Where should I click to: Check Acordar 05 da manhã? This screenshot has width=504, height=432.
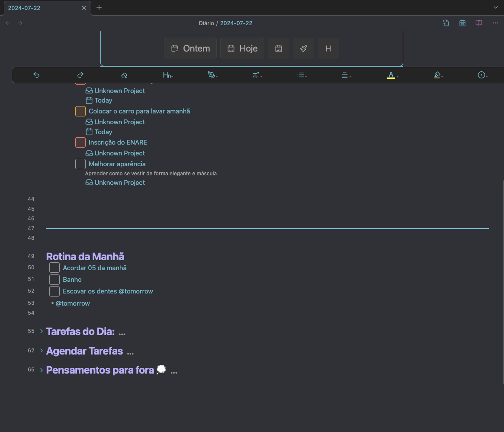(55, 268)
